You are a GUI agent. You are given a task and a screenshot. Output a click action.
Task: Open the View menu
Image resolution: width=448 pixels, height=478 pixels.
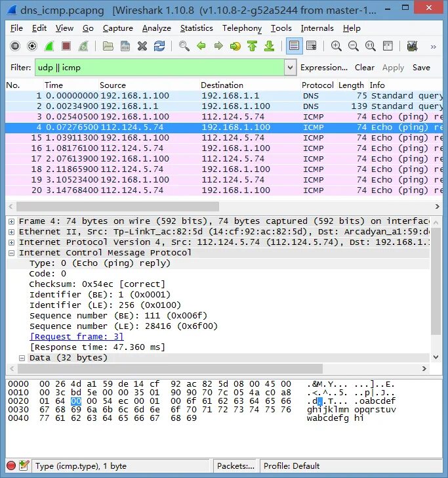64,28
